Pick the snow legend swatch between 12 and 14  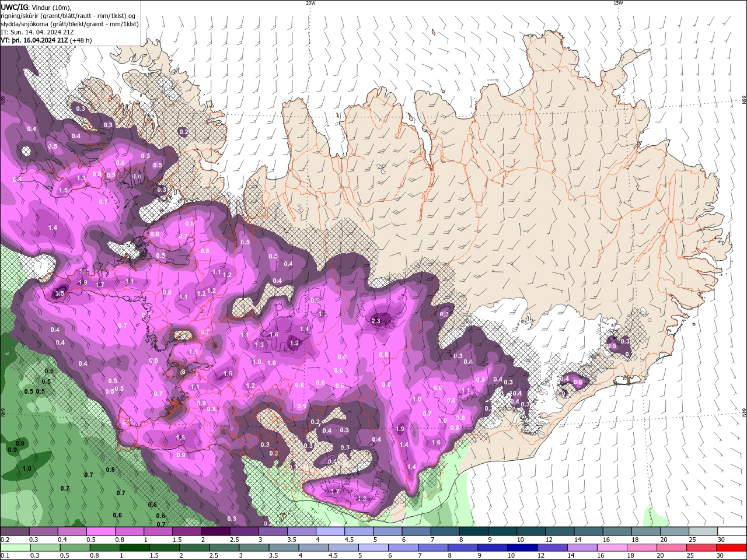[560, 531]
